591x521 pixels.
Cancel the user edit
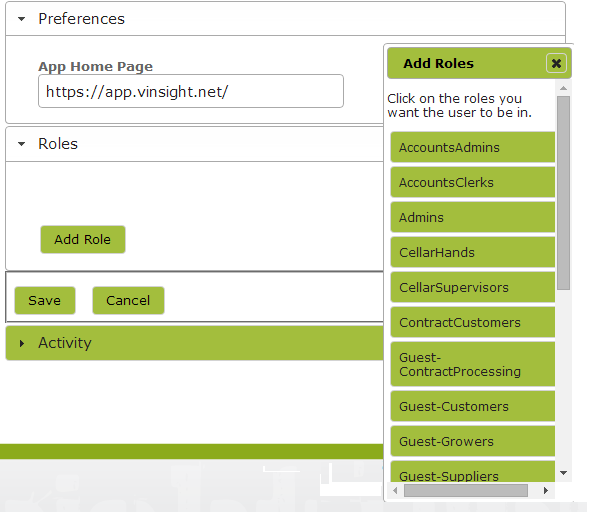click(128, 300)
